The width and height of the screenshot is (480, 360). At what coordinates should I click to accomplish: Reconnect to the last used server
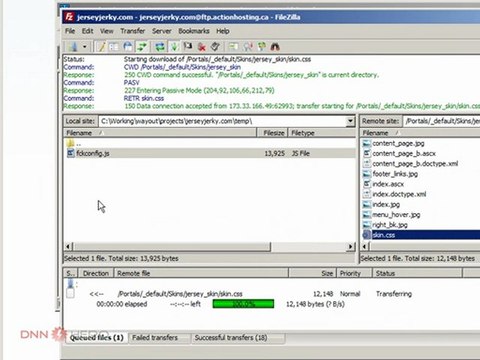[215, 47]
